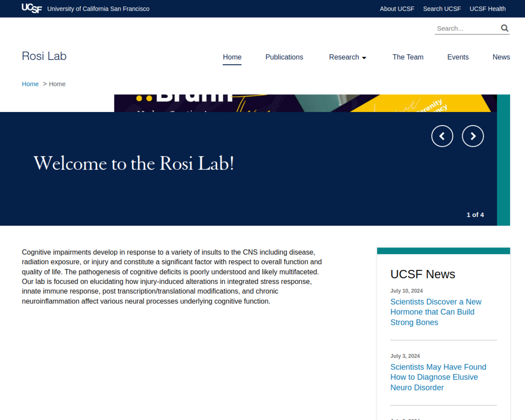This screenshot has height=420, width=525.
Task: Open Scientists Discover a New Hormone article
Action: coord(436,312)
